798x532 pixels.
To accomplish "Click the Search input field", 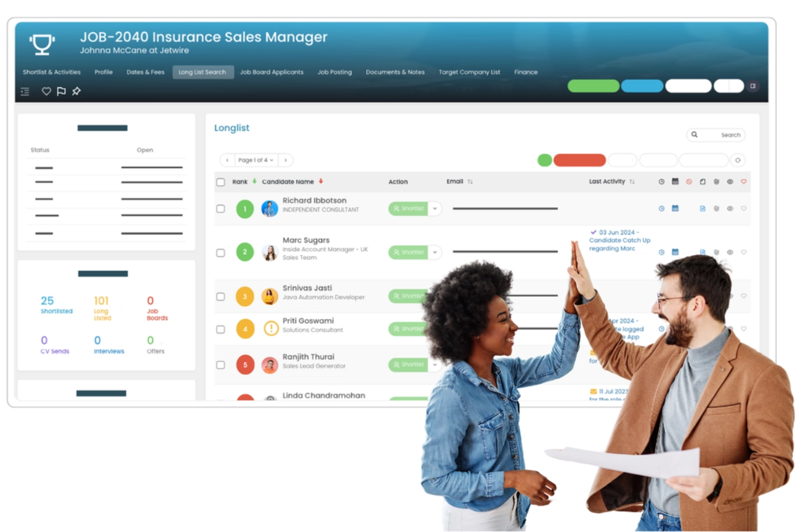I will point(716,135).
